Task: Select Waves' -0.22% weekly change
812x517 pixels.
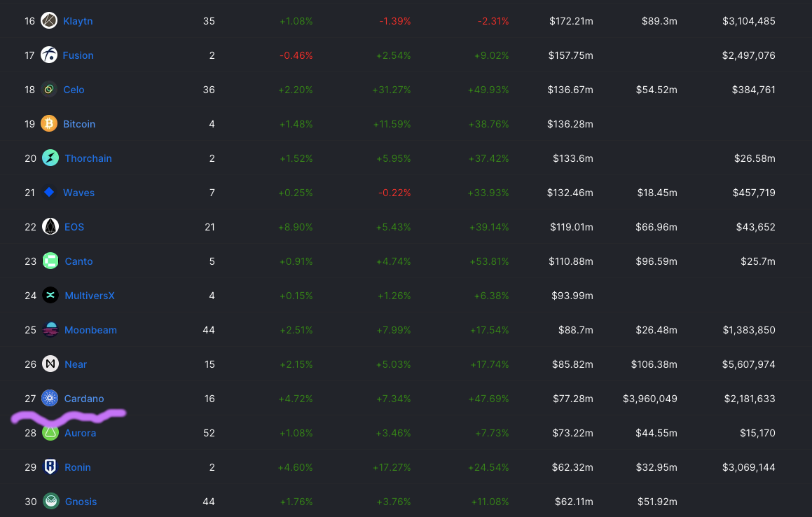Action: [394, 193]
